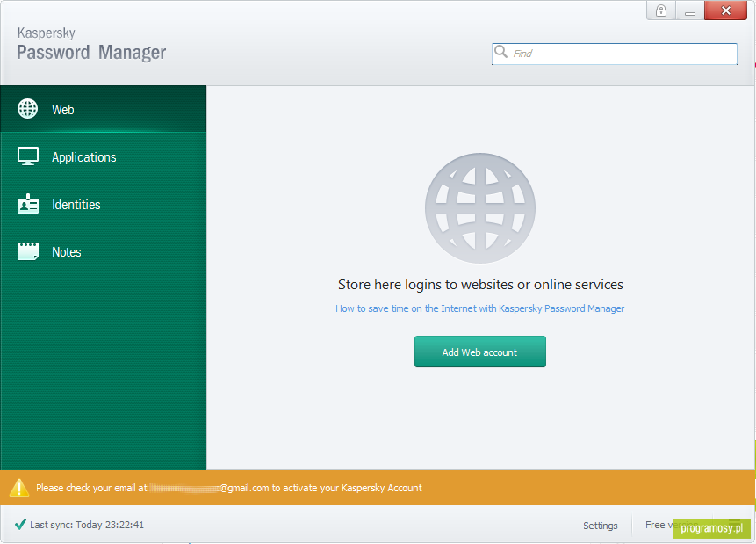Image resolution: width=756 pixels, height=544 pixels.
Task: Click the ID card icon beside Identities
Action: pyautogui.click(x=28, y=204)
